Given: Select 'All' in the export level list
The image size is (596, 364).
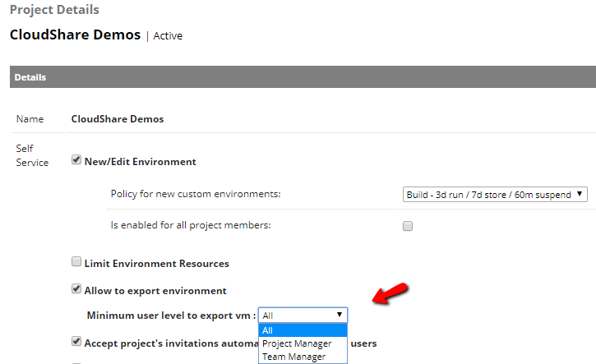Looking at the screenshot, I should click(x=303, y=330).
